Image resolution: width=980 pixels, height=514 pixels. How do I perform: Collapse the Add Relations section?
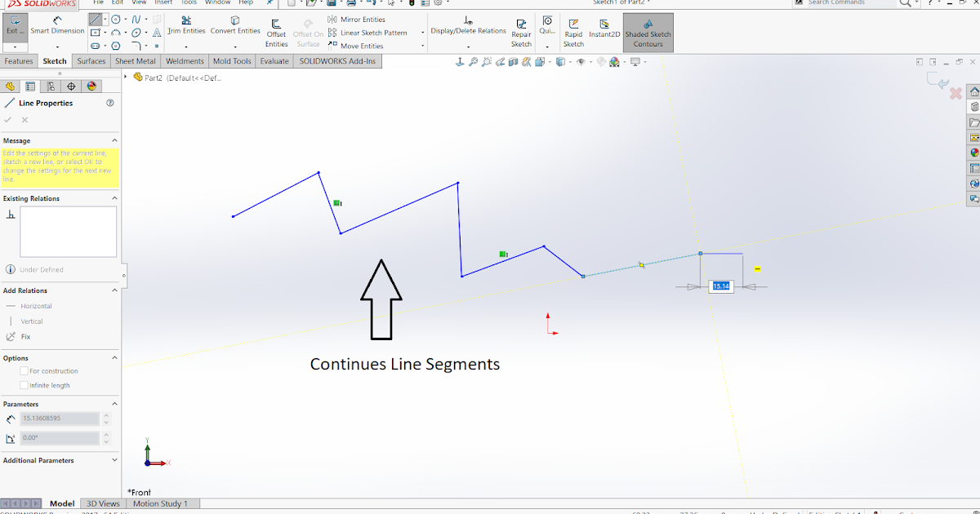(115, 290)
